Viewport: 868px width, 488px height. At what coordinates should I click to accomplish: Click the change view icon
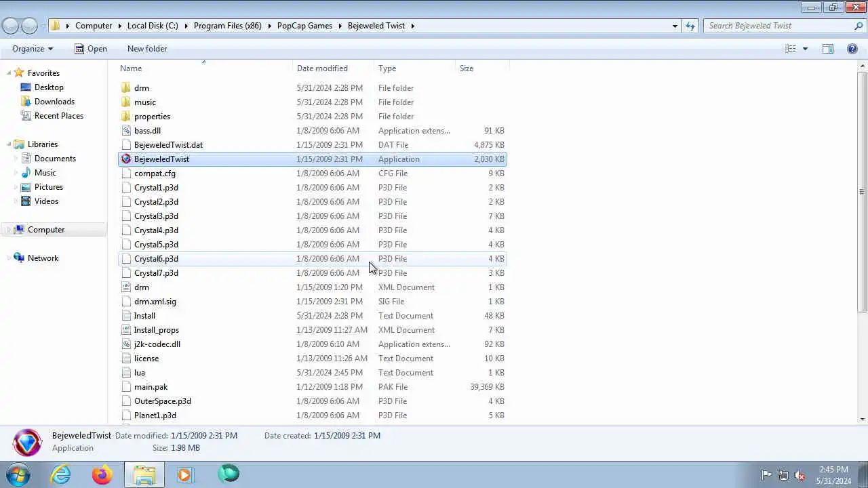tap(791, 49)
